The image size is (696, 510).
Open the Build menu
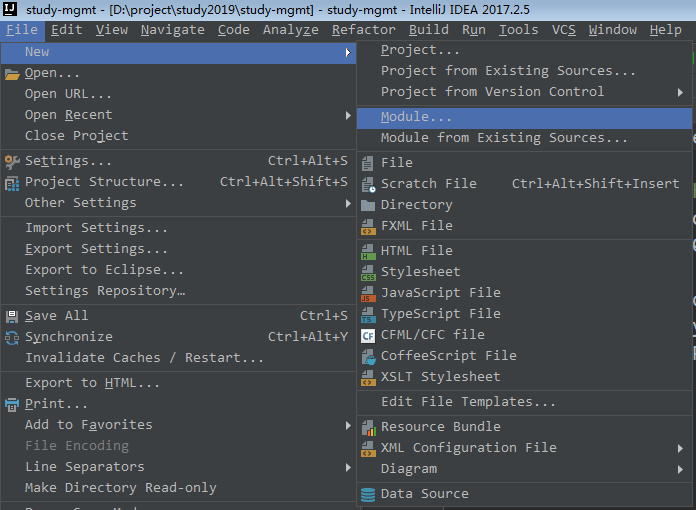[429, 30]
